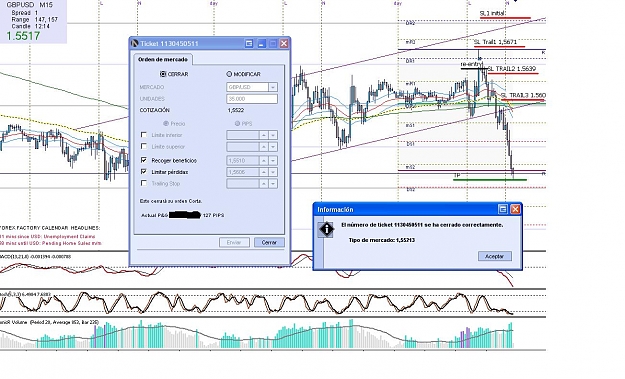This screenshot has height=379, width=625.
Task: Click the Ticket window application icon
Action: pyautogui.click(x=135, y=43)
